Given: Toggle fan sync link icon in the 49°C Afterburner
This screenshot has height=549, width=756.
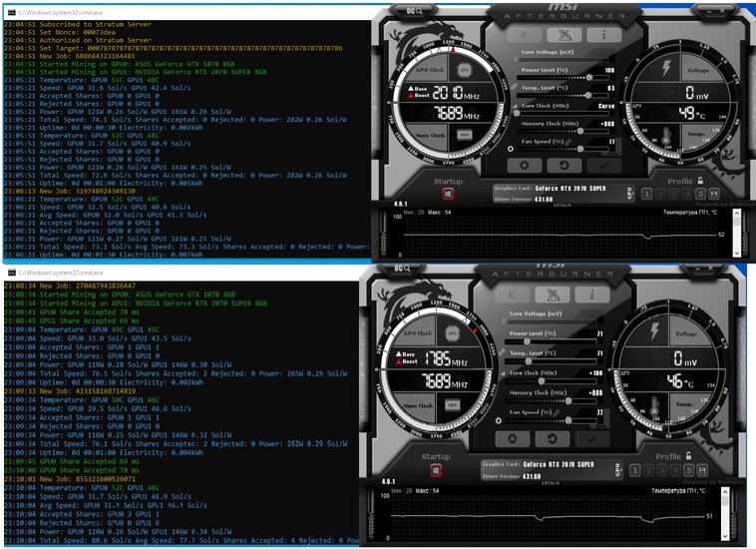Looking at the screenshot, I should [x=568, y=142].
